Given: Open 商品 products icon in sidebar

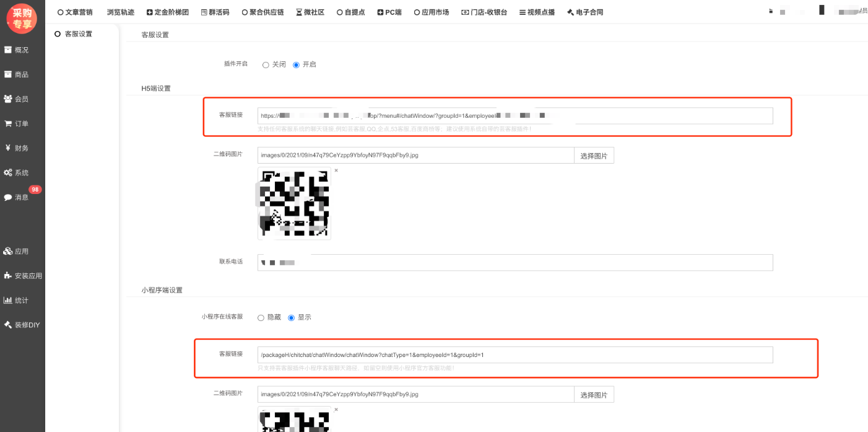Looking at the screenshot, I should 9,74.
